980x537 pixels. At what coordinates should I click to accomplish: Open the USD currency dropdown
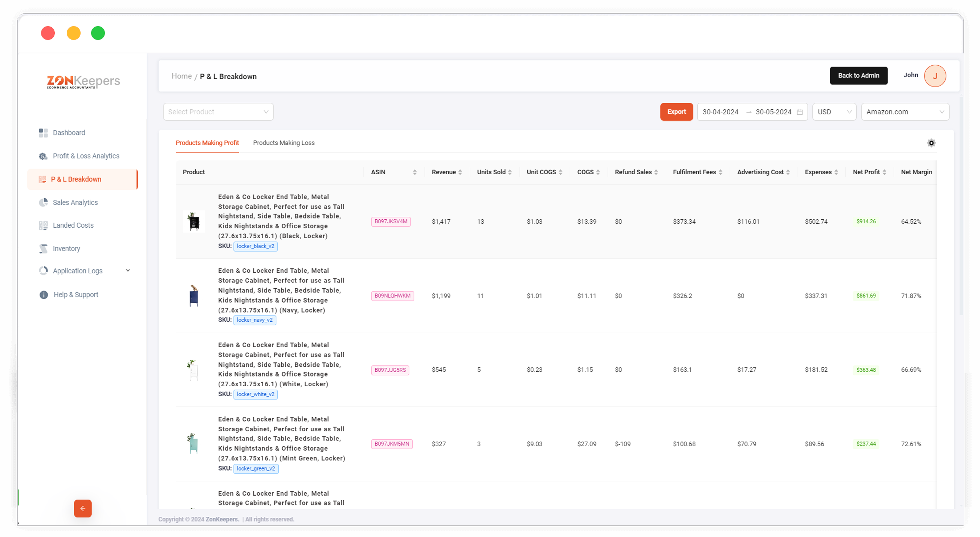(x=834, y=112)
